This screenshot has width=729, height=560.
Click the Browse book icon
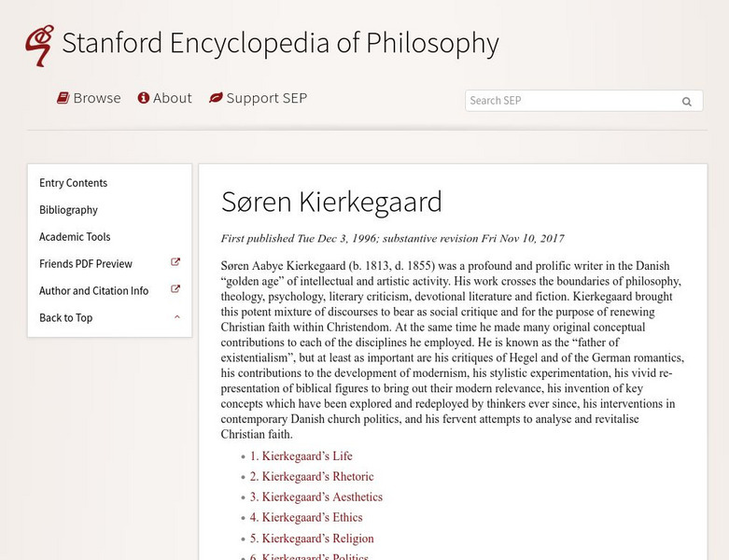pyautogui.click(x=63, y=98)
